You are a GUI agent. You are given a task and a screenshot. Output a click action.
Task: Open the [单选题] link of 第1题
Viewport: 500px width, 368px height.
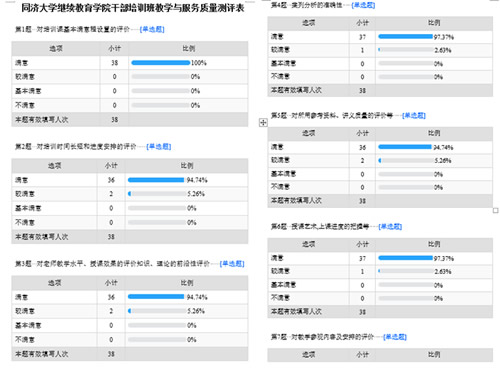click(x=152, y=29)
